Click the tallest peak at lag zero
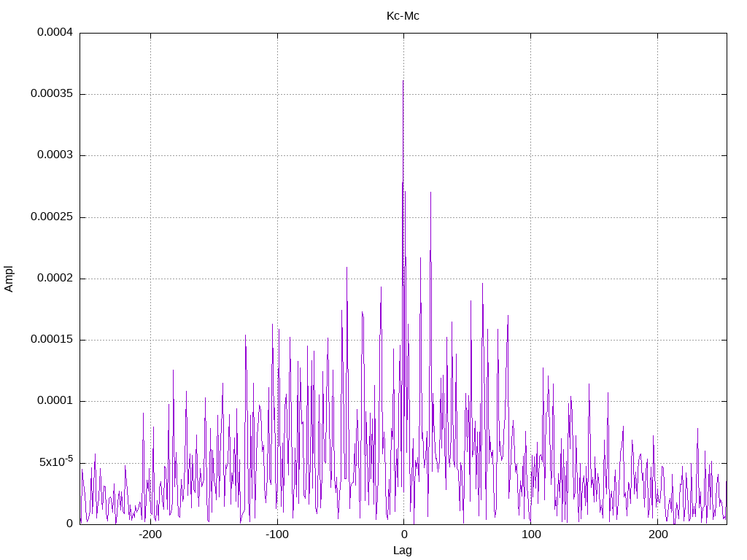This screenshot has height=560, width=747. (403, 82)
